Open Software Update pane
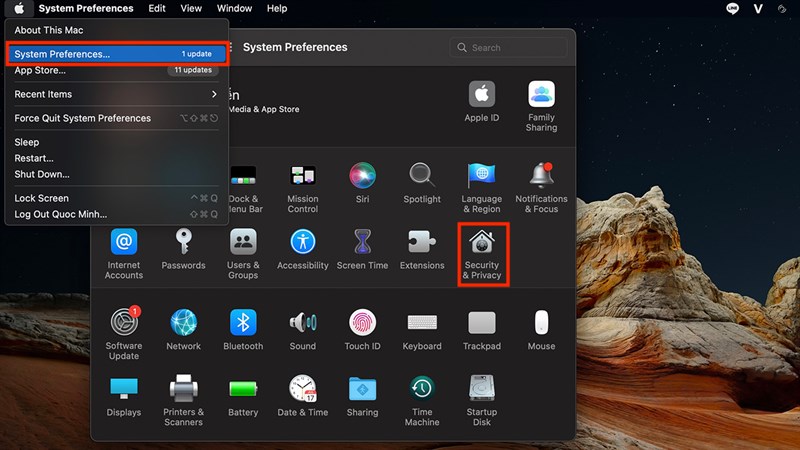Image resolution: width=800 pixels, height=450 pixels. tap(124, 334)
